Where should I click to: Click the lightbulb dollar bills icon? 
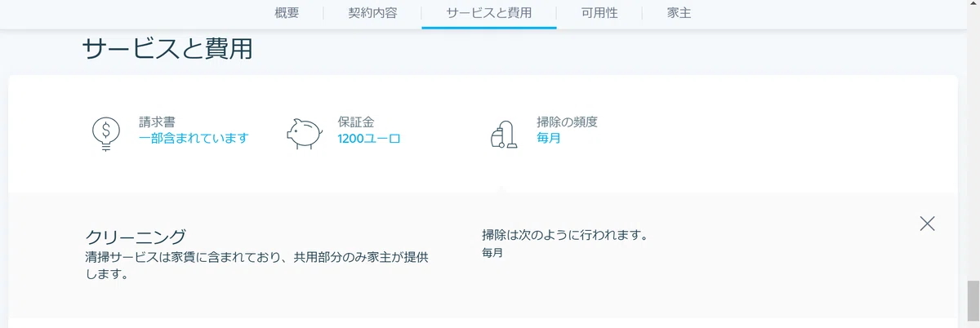coord(106,134)
